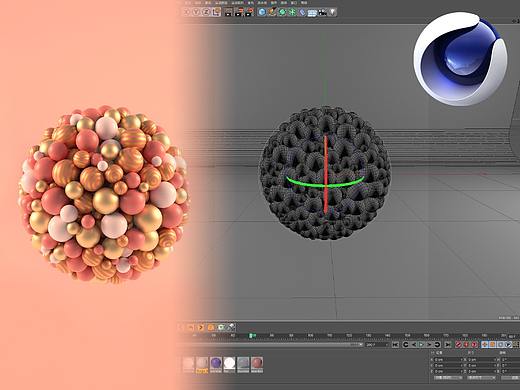Switch the coordinate system icon in toolbar
Viewport: 520px width, 390px height.
pyautogui.click(x=216, y=12)
